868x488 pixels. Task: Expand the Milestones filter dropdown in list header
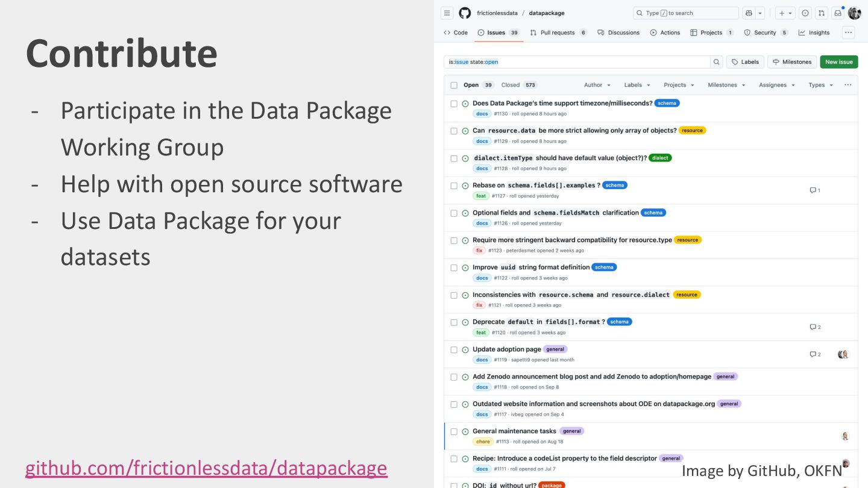click(726, 85)
